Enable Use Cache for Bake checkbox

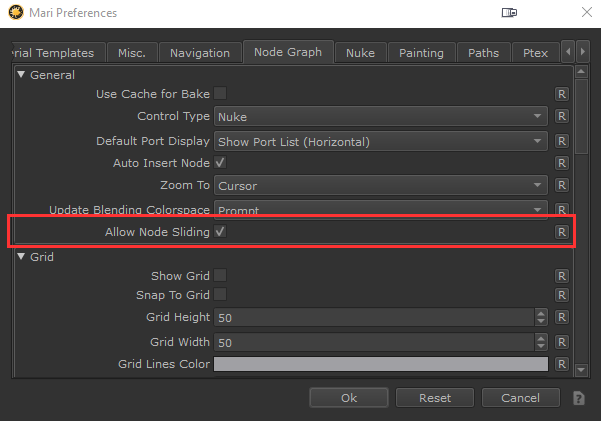(x=220, y=94)
